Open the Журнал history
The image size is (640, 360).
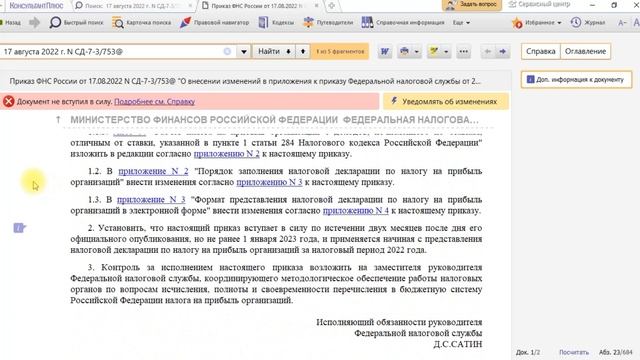(588, 22)
